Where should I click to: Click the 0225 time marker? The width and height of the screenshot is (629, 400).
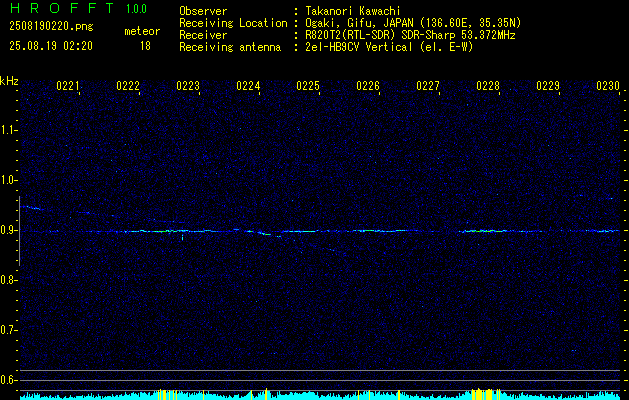(308, 86)
